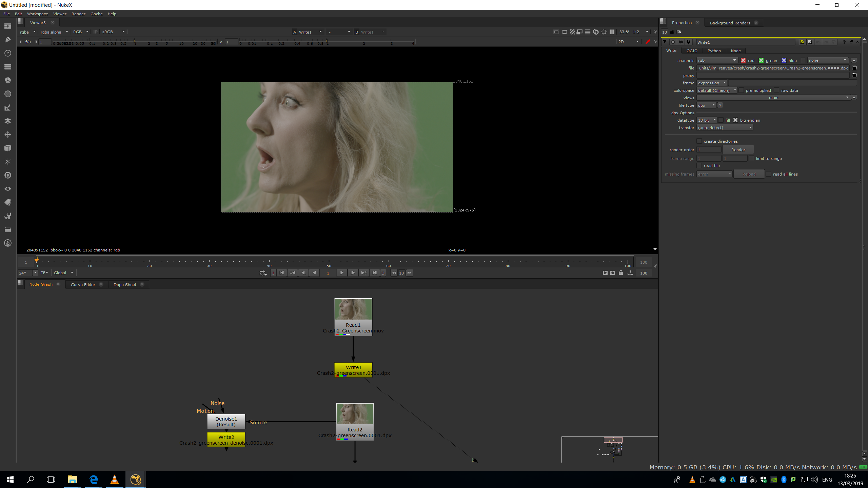Toggle the limit to range checkbox

[x=751, y=158]
